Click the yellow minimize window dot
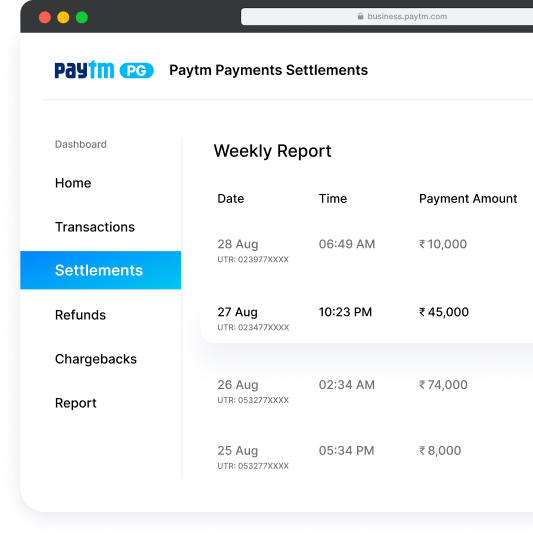Image resolution: width=533 pixels, height=537 pixels. (63, 17)
